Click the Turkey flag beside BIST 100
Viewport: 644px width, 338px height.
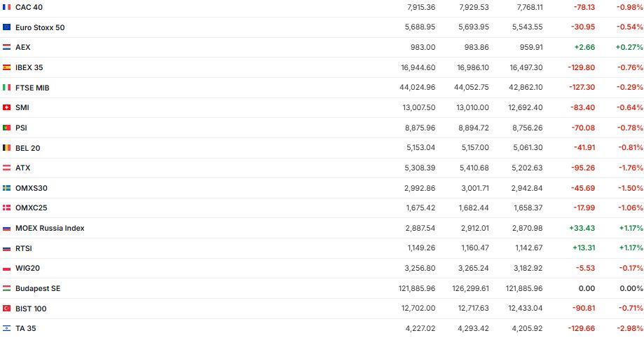7,309
